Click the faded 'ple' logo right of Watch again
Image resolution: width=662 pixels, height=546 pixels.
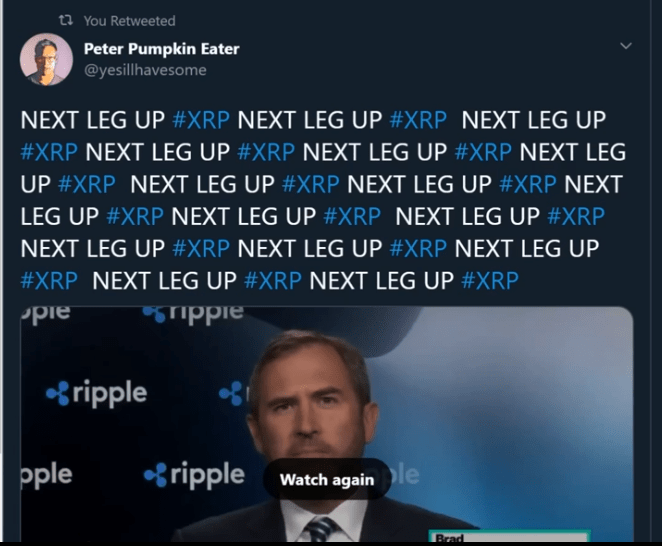click(400, 475)
